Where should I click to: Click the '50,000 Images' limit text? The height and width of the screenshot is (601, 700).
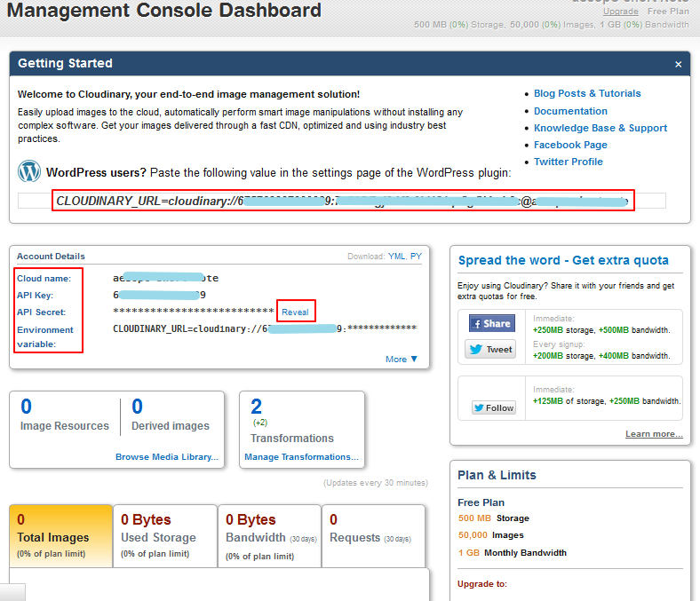490,535
